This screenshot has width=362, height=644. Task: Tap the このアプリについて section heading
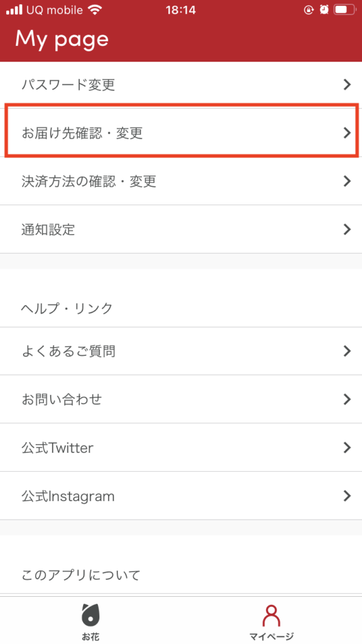click(81, 575)
